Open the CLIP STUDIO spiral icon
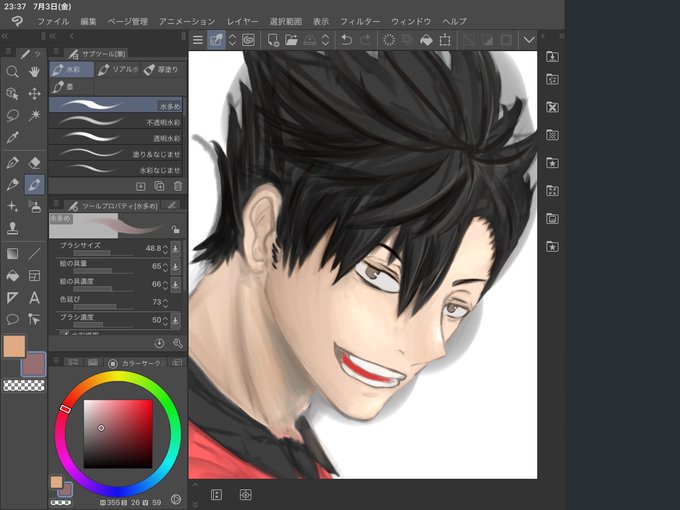This screenshot has height=510, width=680. click(248, 40)
